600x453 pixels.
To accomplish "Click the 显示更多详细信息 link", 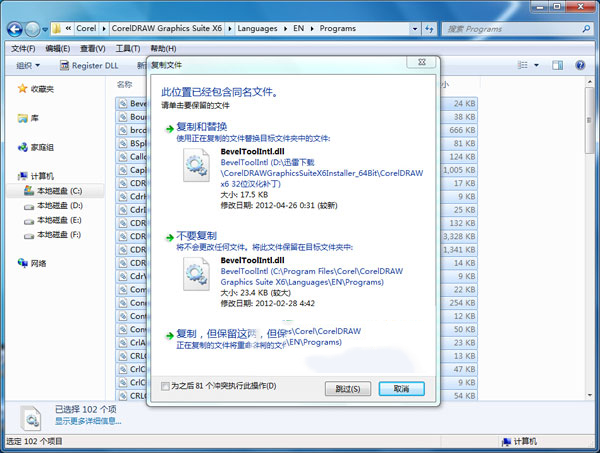I will coord(88,421).
